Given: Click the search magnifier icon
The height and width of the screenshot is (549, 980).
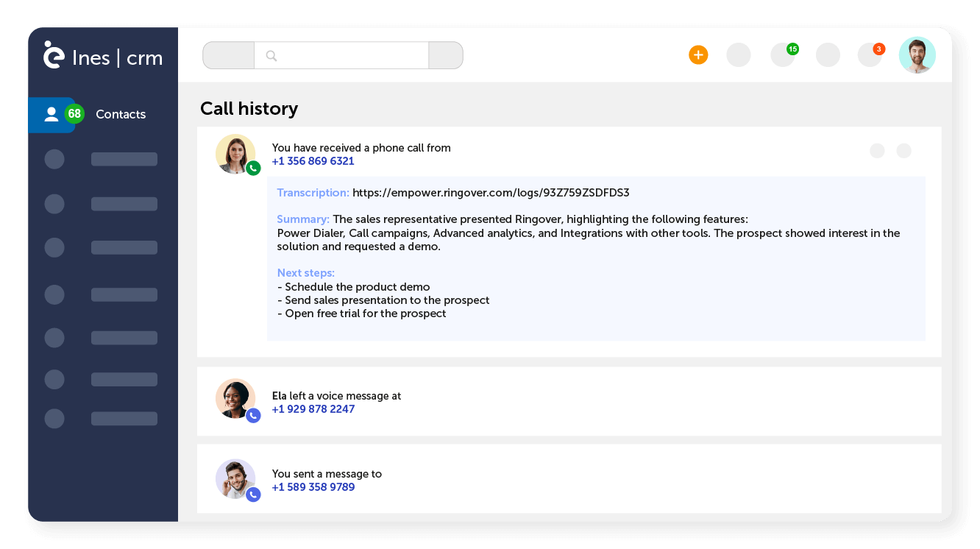Looking at the screenshot, I should click(271, 55).
